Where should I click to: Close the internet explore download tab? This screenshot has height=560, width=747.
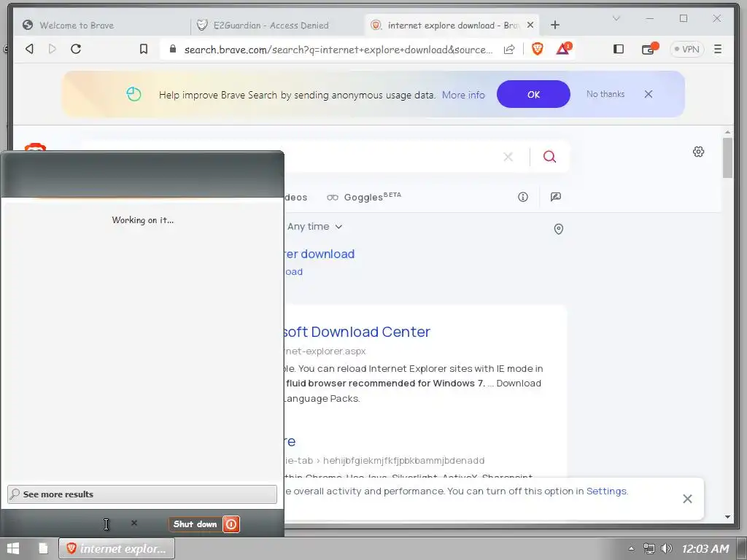(530, 25)
